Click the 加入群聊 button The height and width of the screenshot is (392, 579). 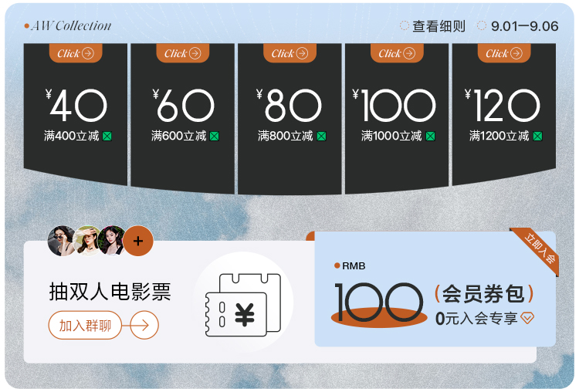85,325
